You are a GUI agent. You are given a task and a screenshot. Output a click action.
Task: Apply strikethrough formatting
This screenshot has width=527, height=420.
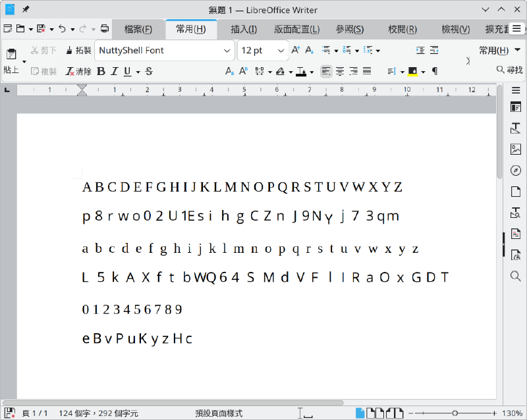(x=148, y=71)
